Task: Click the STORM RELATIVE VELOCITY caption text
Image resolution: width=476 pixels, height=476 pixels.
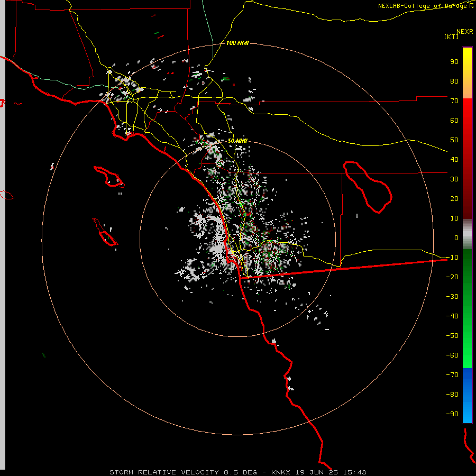Action: (164, 472)
